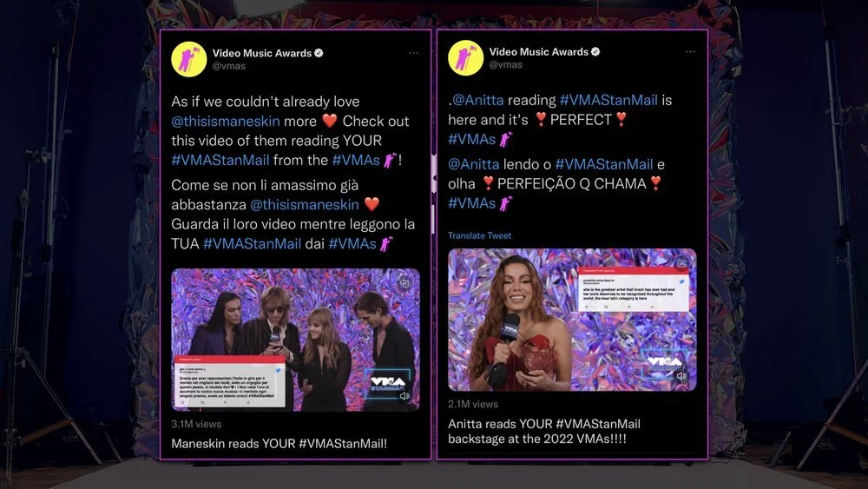Mute speaker icon on Maneskin video
This screenshot has height=489, width=868.
pos(404,396)
